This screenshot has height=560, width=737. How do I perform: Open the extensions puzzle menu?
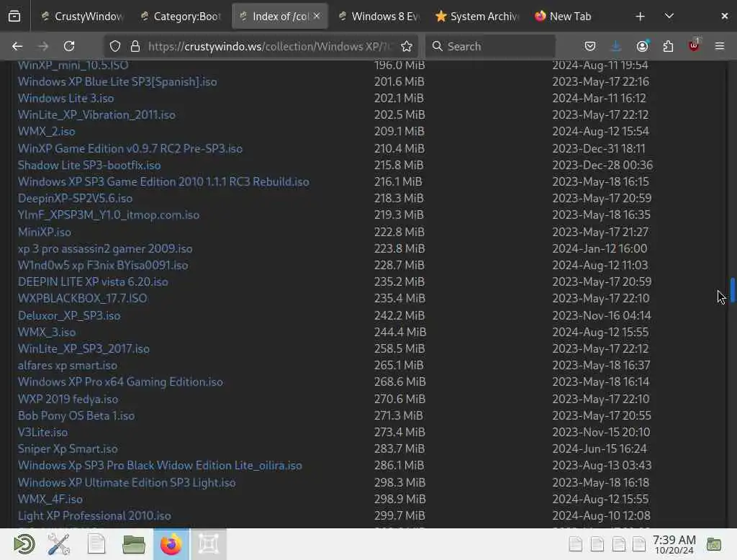[x=668, y=46]
